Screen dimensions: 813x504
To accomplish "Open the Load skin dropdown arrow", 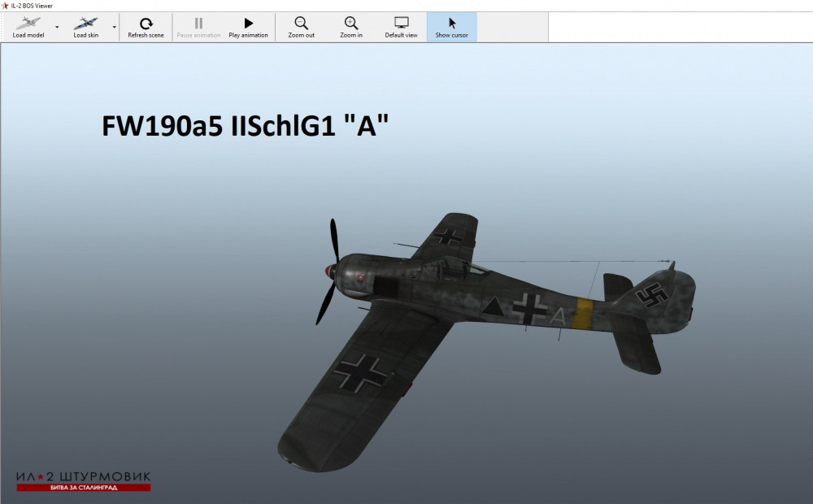I will pyautogui.click(x=114, y=27).
